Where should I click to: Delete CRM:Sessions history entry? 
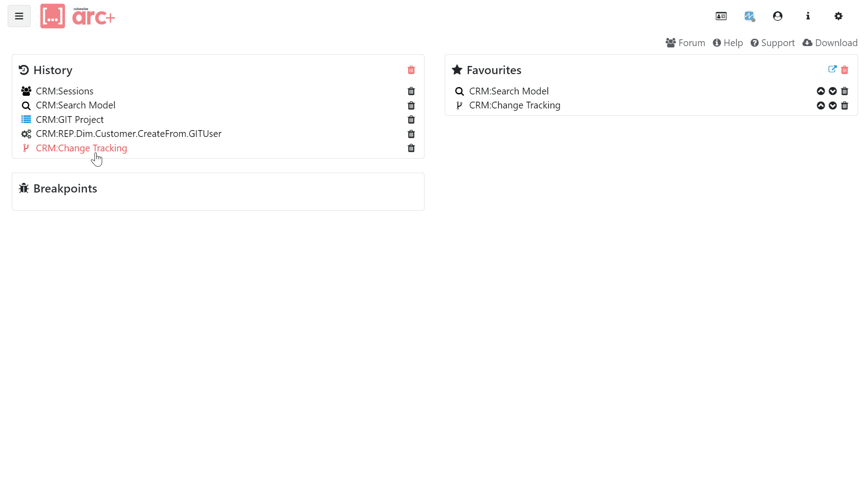pos(411,91)
